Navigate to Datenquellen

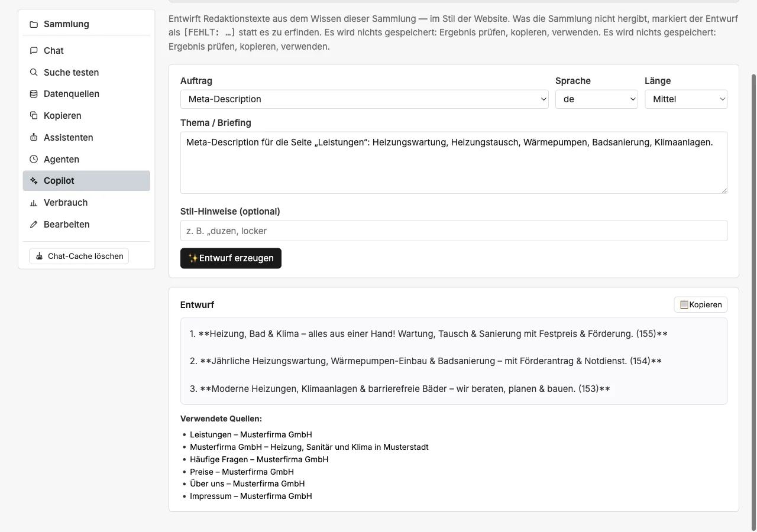click(x=86, y=94)
